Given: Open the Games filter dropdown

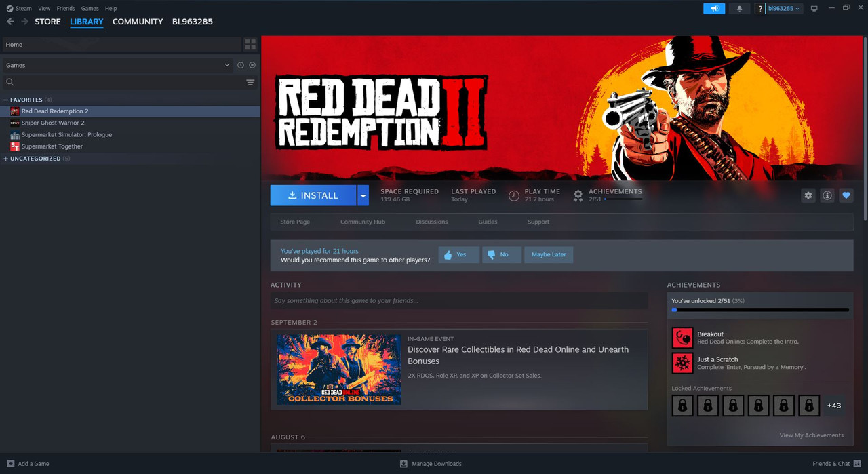Looking at the screenshot, I should pos(117,65).
